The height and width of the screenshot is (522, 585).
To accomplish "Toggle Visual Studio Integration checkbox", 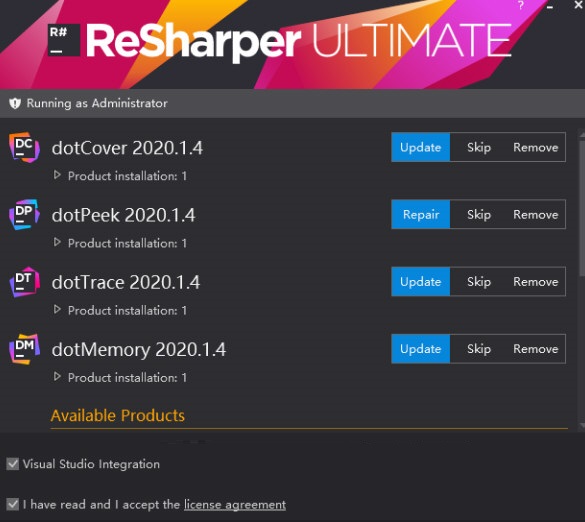I will (x=13, y=464).
